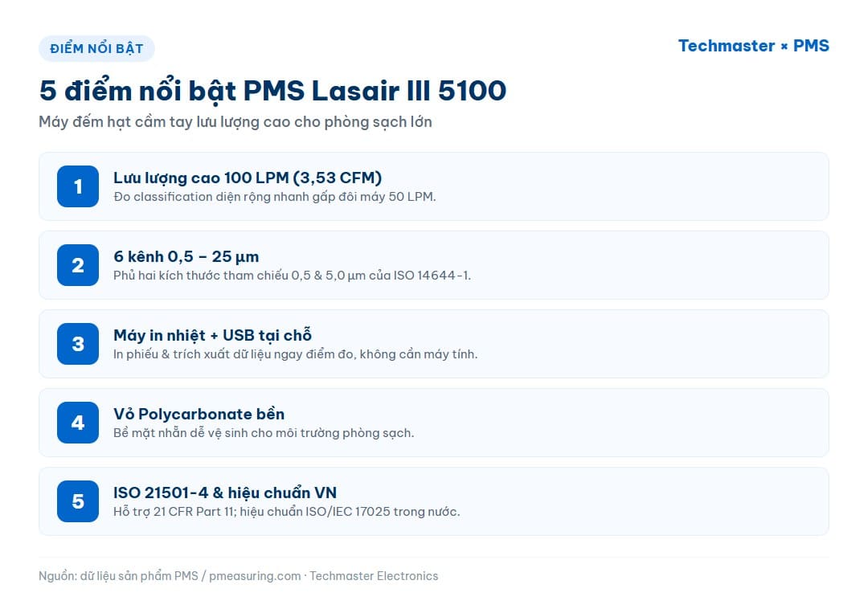Click the number 2 badge icon

[x=78, y=265]
